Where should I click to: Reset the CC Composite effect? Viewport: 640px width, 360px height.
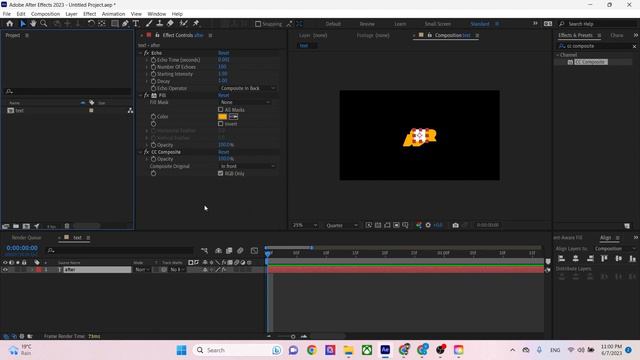pyautogui.click(x=224, y=152)
